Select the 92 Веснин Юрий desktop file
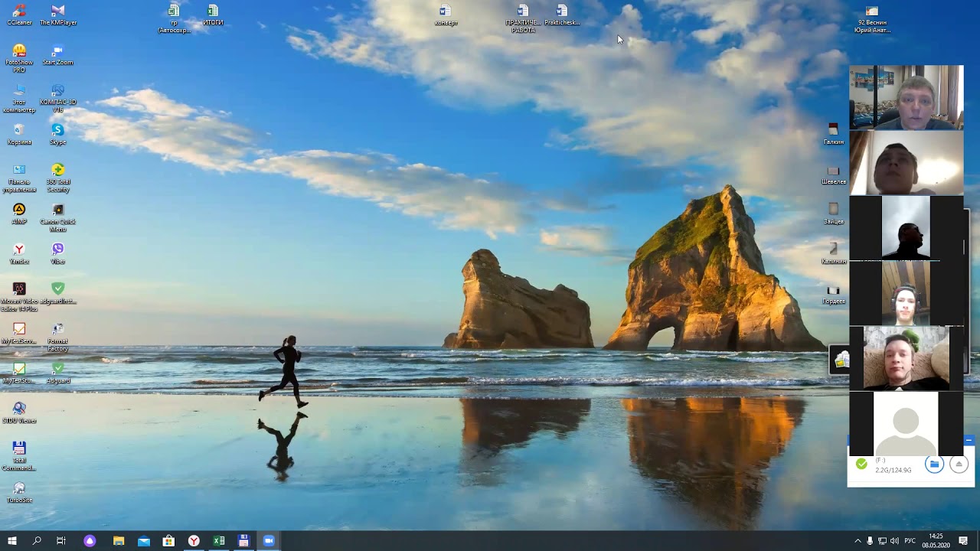This screenshot has width=980, height=551. point(872,18)
